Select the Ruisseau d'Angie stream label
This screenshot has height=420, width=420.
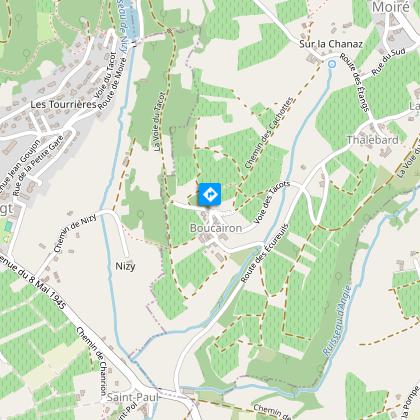coord(337,321)
